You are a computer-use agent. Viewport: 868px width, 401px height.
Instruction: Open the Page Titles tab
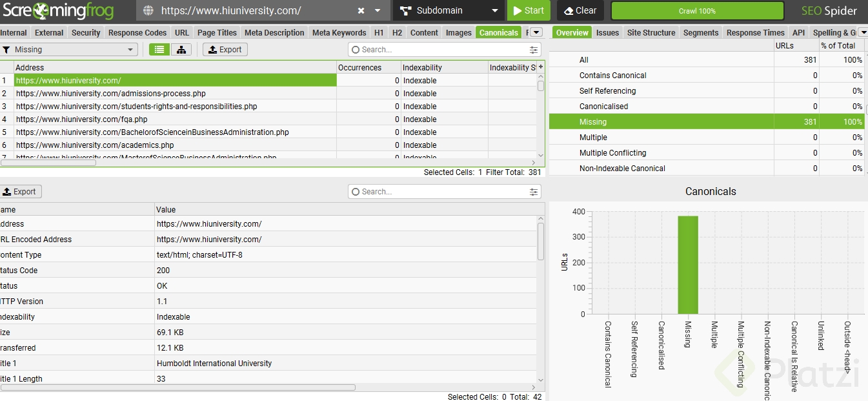point(217,33)
